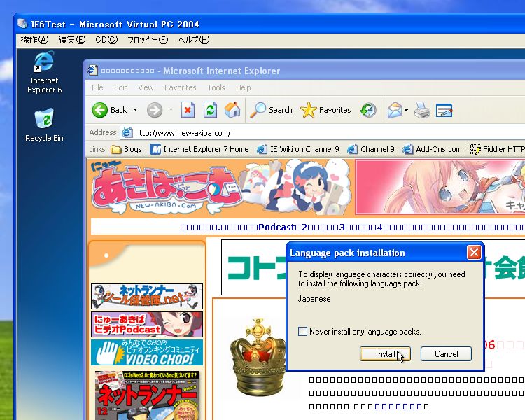Open the フロッピー(F) menu

[148, 40]
